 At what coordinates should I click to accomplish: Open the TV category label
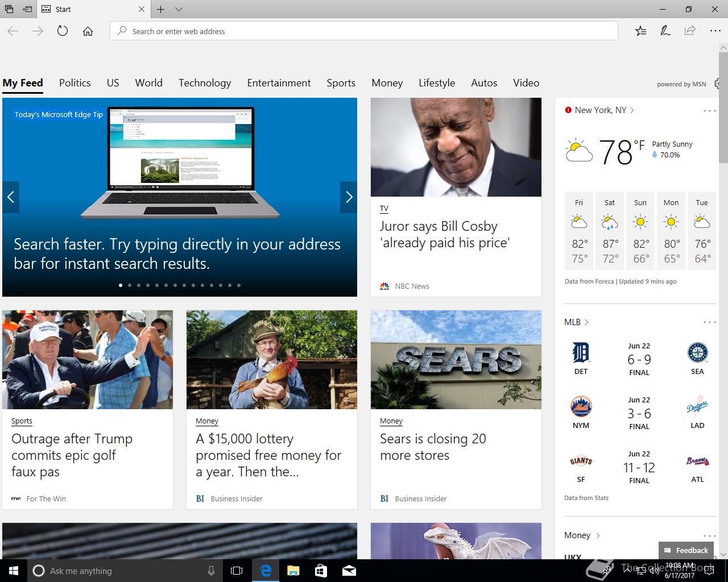[384, 209]
